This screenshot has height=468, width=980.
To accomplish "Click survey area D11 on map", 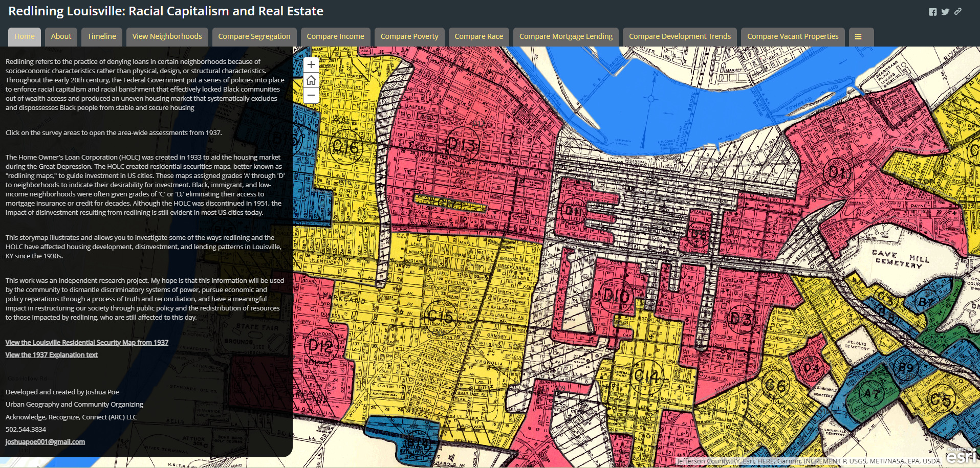I will pyautogui.click(x=573, y=211).
